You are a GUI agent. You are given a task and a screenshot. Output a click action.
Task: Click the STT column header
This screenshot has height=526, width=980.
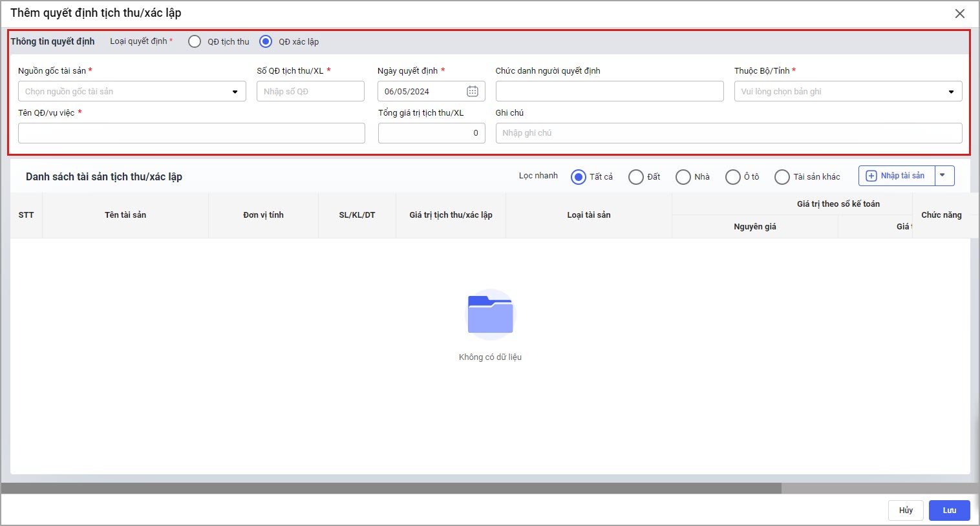point(27,215)
